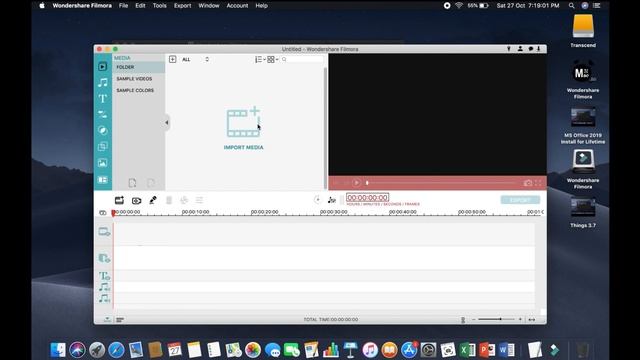Image resolution: width=640 pixels, height=360 pixels.
Task: Click the Play button in preview
Action: point(356,183)
